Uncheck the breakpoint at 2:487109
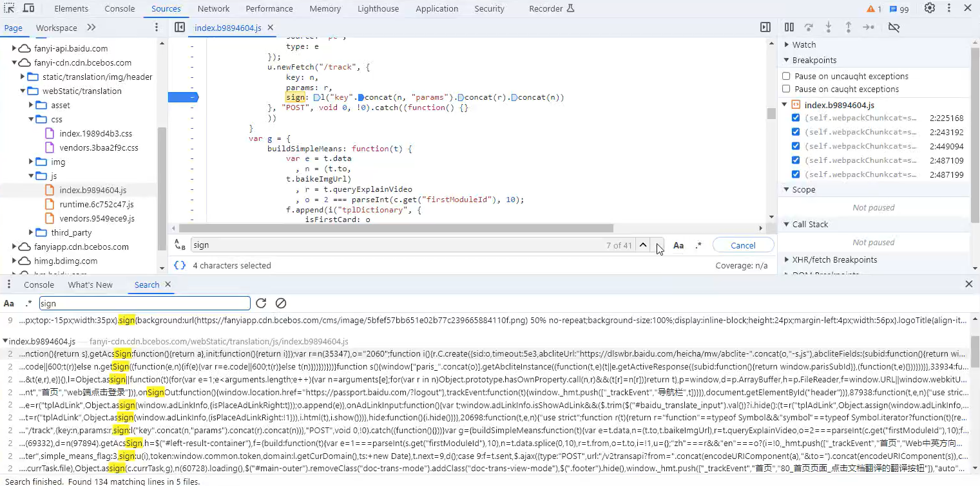Screen dimensions: 980x486 tap(796, 160)
